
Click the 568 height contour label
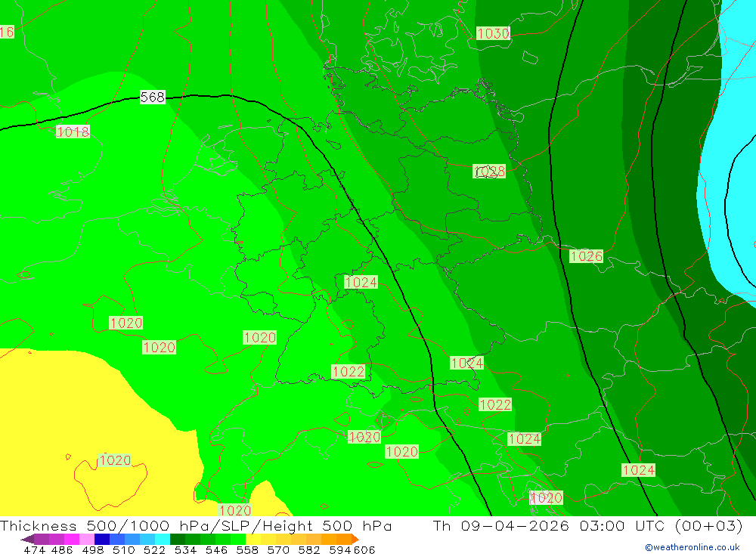click(153, 97)
